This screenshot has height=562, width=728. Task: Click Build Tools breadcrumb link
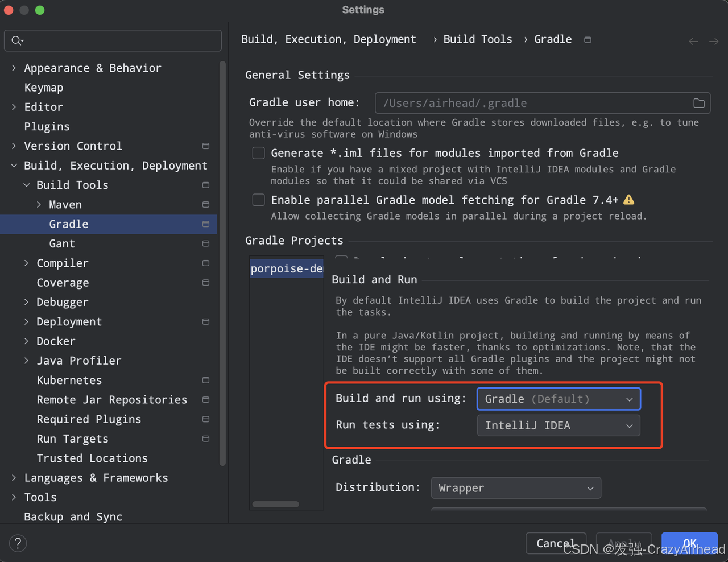pos(478,39)
